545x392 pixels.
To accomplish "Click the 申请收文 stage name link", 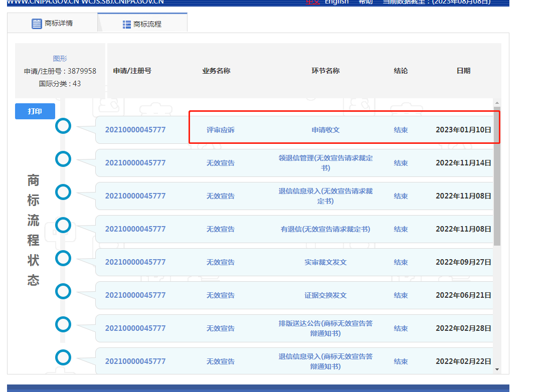I will 325,130.
